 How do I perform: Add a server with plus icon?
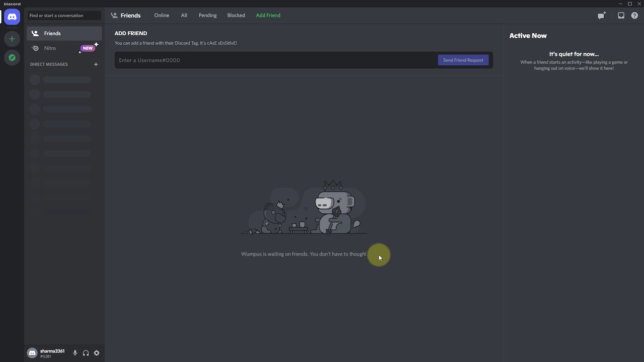(12, 39)
